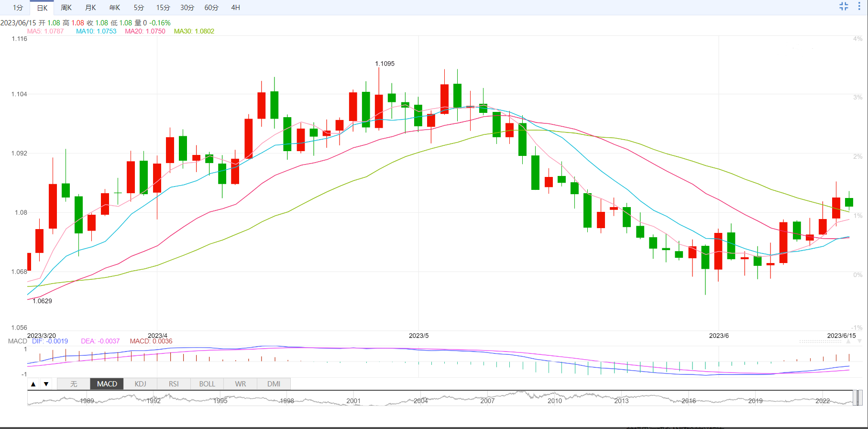Click the 2022 year in overview timeline
The width and height of the screenshot is (868, 429).
(823, 401)
